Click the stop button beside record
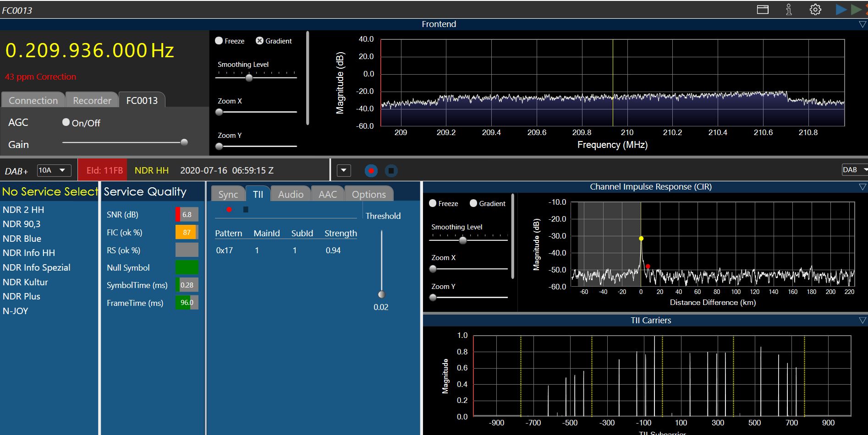 pyautogui.click(x=391, y=171)
